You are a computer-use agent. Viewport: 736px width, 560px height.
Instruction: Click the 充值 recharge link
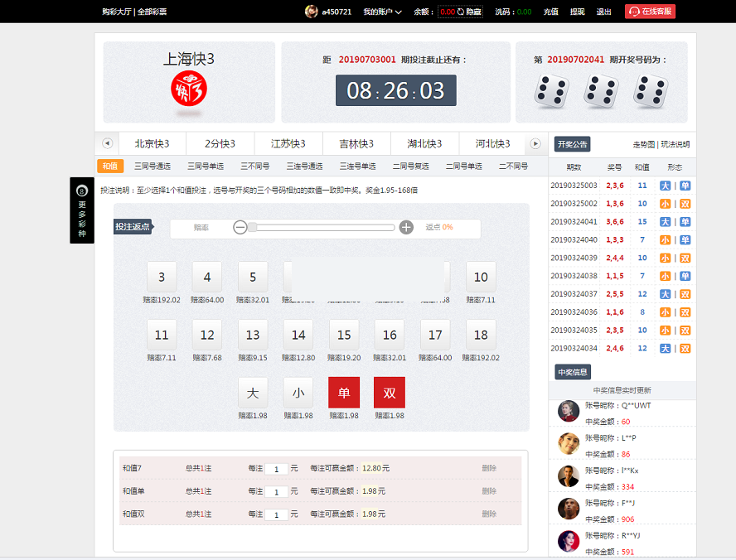point(550,12)
